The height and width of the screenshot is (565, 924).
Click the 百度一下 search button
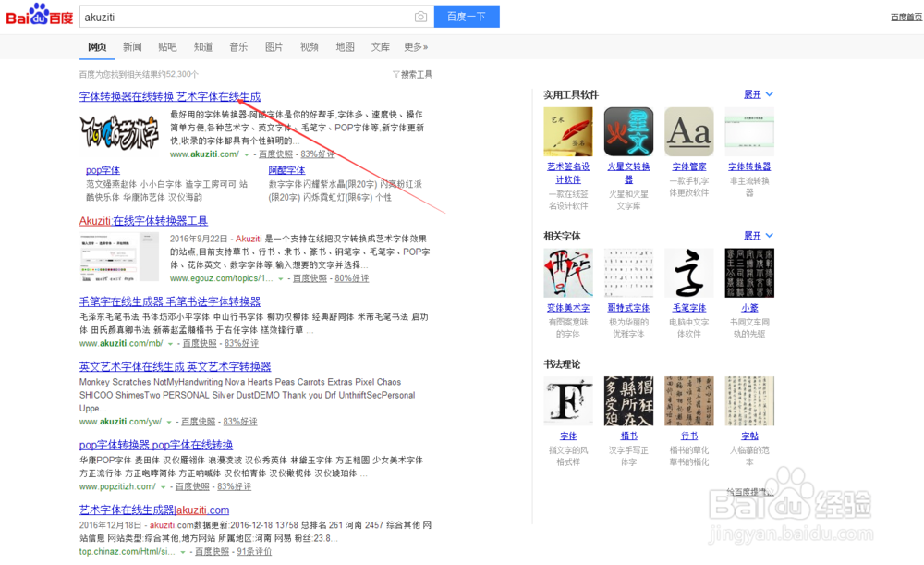[x=467, y=17]
